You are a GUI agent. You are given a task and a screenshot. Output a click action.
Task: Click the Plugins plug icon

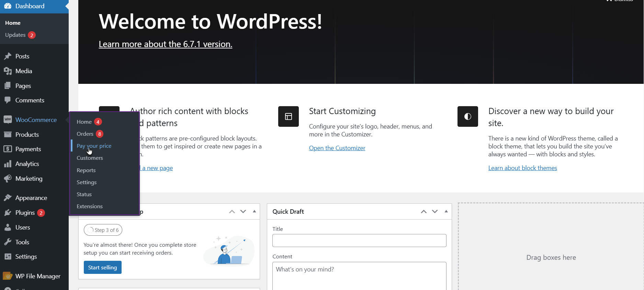(x=8, y=213)
